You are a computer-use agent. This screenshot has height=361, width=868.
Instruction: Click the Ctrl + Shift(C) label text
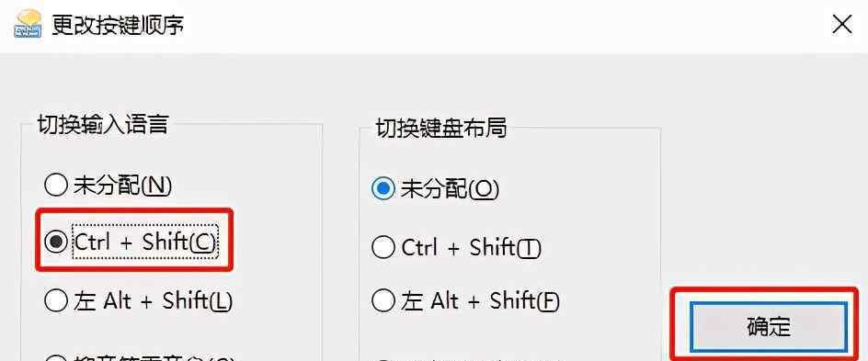pos(145,243)
